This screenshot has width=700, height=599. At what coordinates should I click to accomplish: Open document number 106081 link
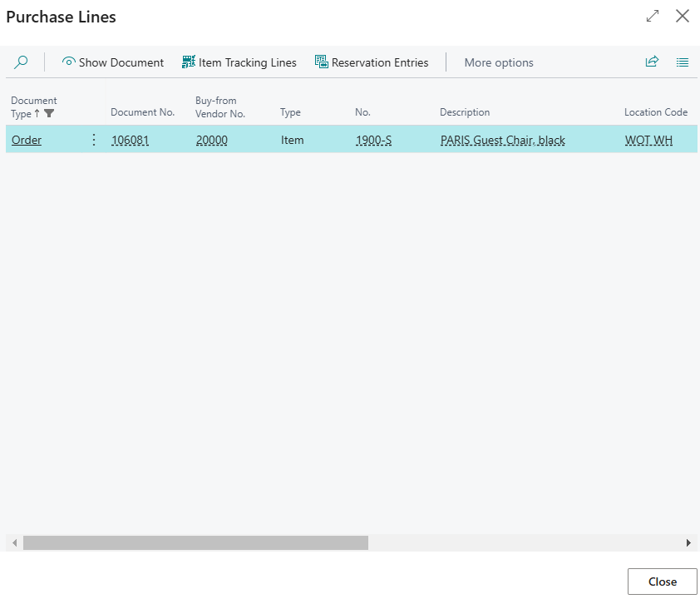point(130,141)
